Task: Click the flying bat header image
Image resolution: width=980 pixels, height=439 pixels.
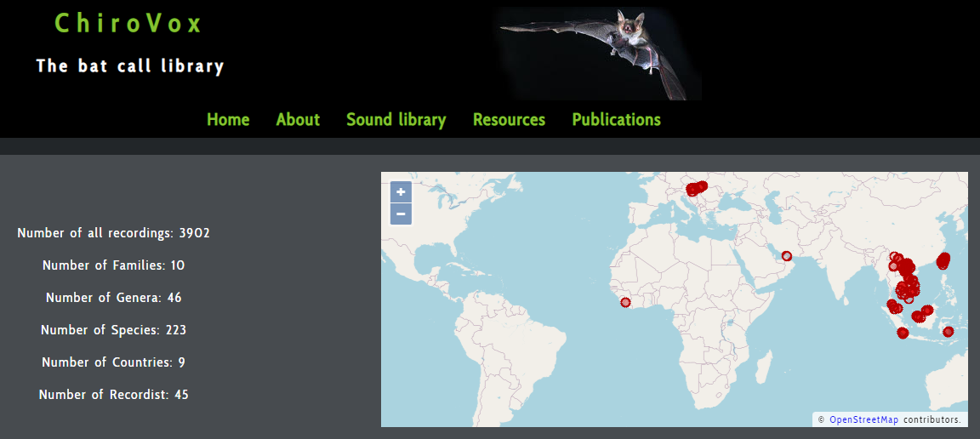Action: click(601, 53)
